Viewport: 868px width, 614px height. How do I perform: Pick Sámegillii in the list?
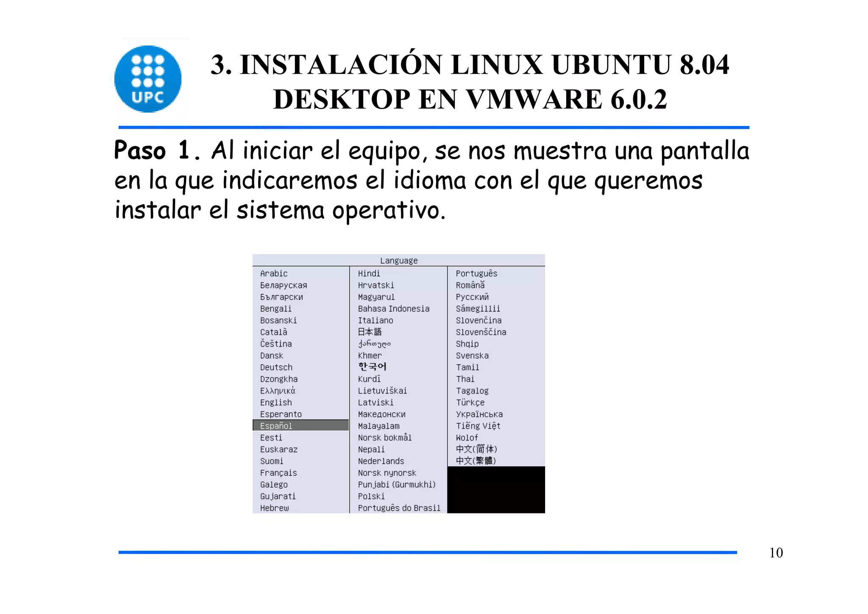tap(478, 309)
